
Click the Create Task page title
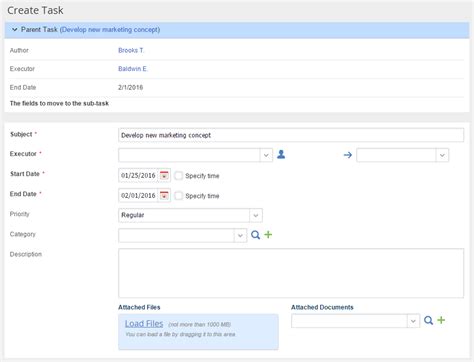35,10
